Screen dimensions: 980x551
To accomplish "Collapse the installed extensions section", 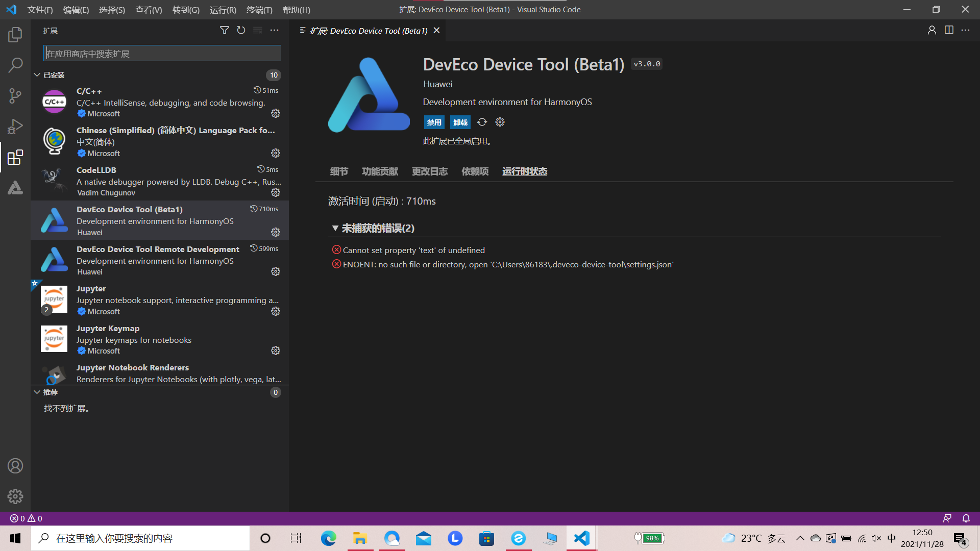I will coord(37,75).
